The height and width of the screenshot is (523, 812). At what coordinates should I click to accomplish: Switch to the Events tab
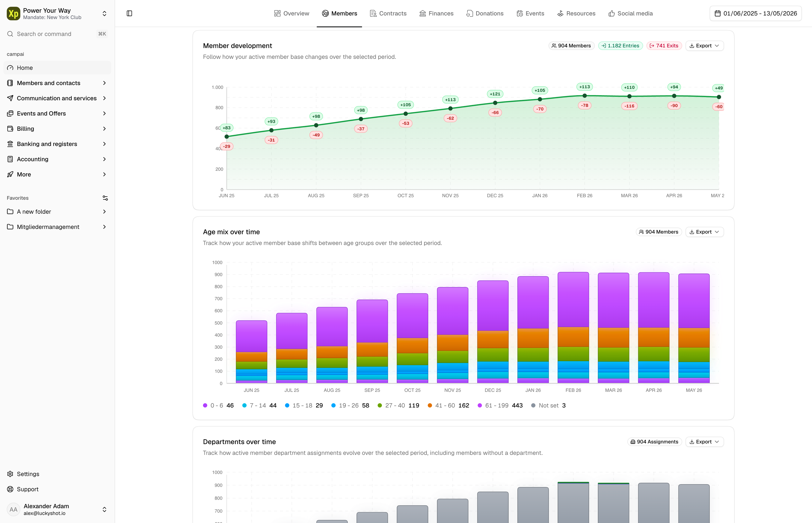click(530, 14)
